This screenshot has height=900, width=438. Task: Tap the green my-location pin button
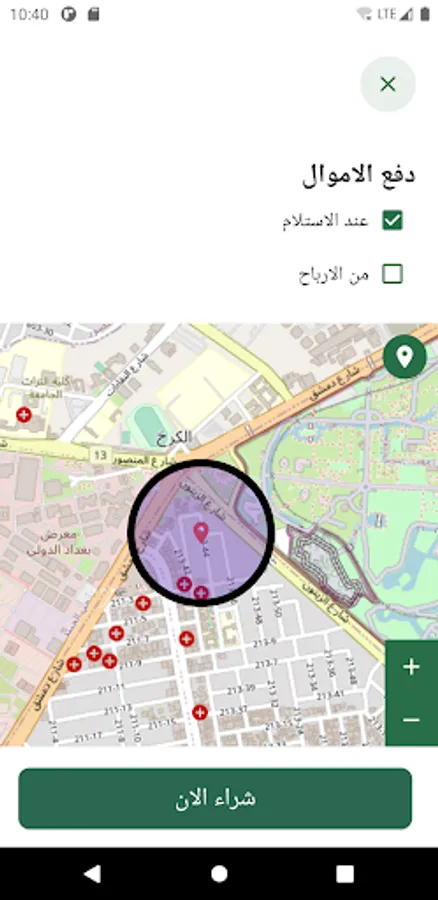[x=405, y=356]
